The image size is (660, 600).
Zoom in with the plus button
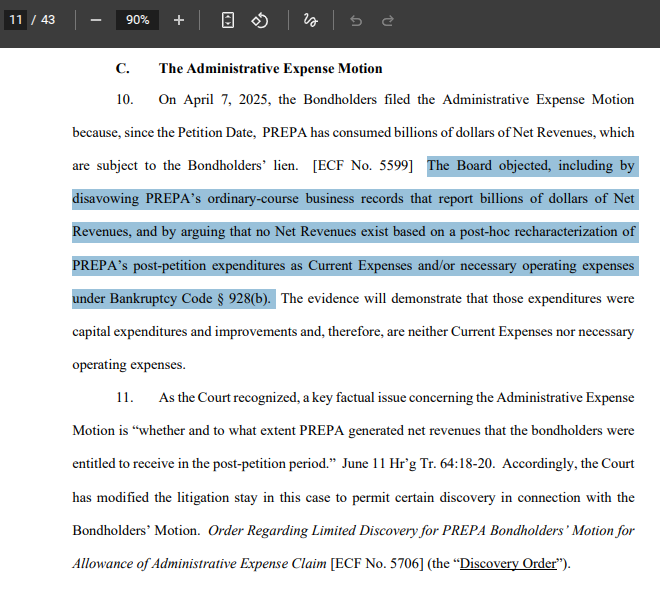179,20
